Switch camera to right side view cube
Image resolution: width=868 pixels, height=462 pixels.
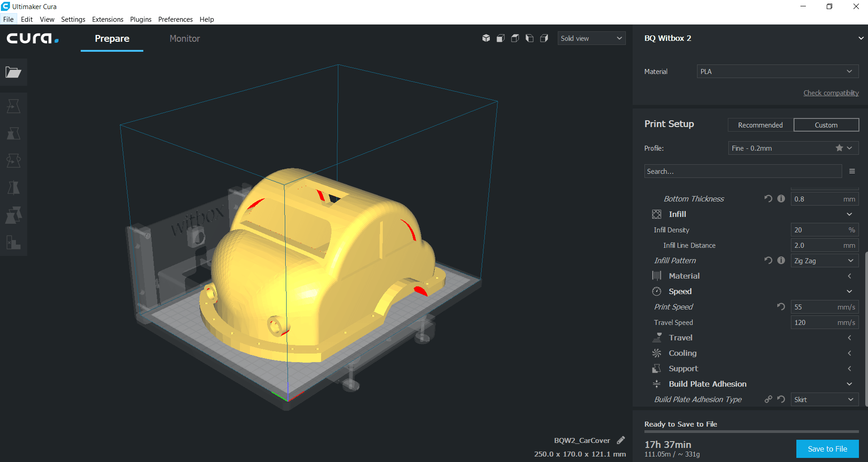pyautogui.click(x=544, y=38)
